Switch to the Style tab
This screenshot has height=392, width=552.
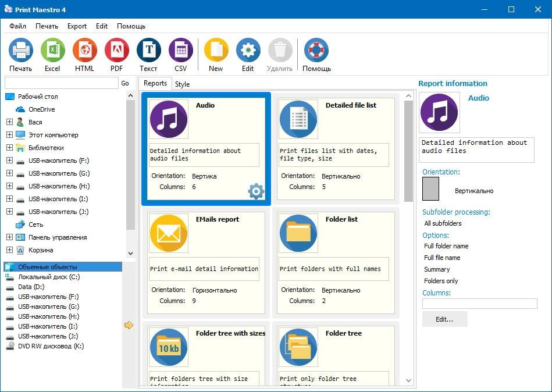[x=183, y=84]
